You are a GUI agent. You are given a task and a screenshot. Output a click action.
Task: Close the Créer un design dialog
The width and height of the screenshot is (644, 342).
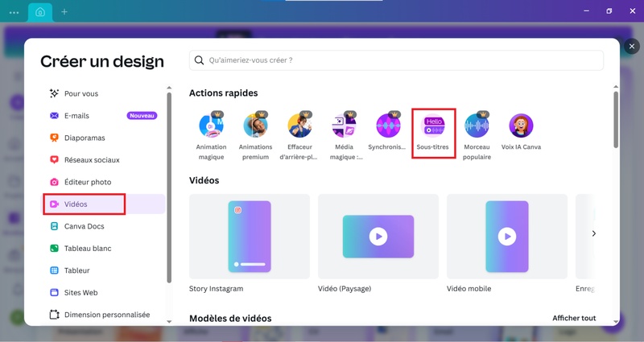click(x=632, y=47)
